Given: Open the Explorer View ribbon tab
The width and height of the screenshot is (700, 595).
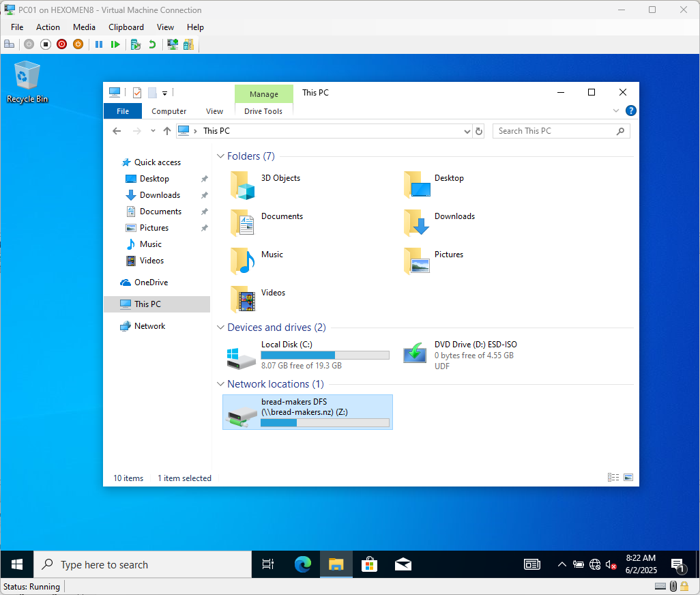Looking at the screenshot, I should click(x=214, y=111).
